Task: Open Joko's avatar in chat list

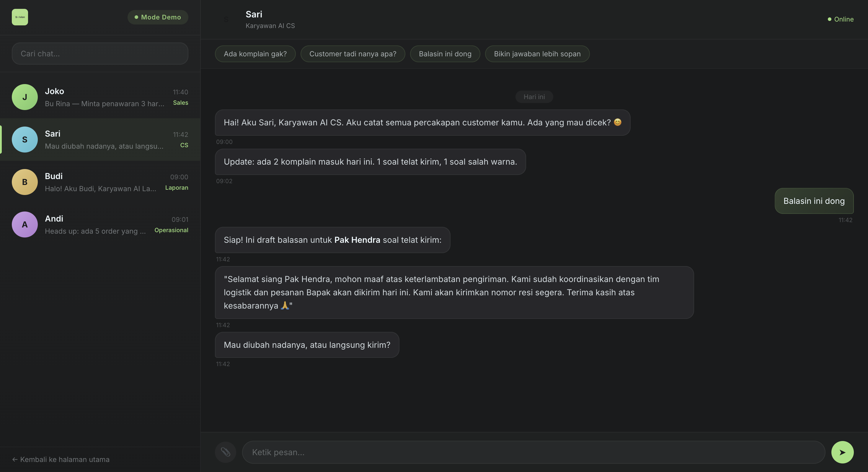Action: 25,97
